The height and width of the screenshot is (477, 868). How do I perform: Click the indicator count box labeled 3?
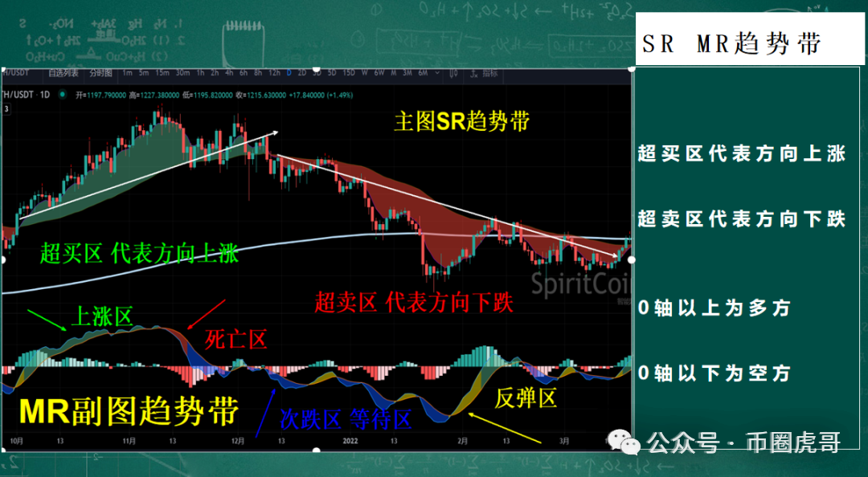(6, 109)
